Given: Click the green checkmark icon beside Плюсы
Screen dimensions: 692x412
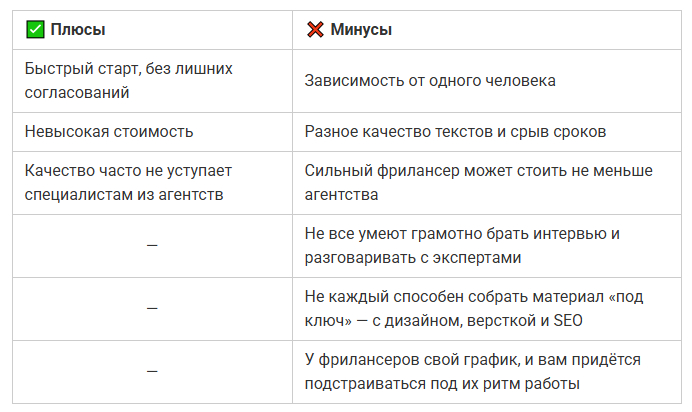Looking at the screenshot, I should tap(34, 30).
